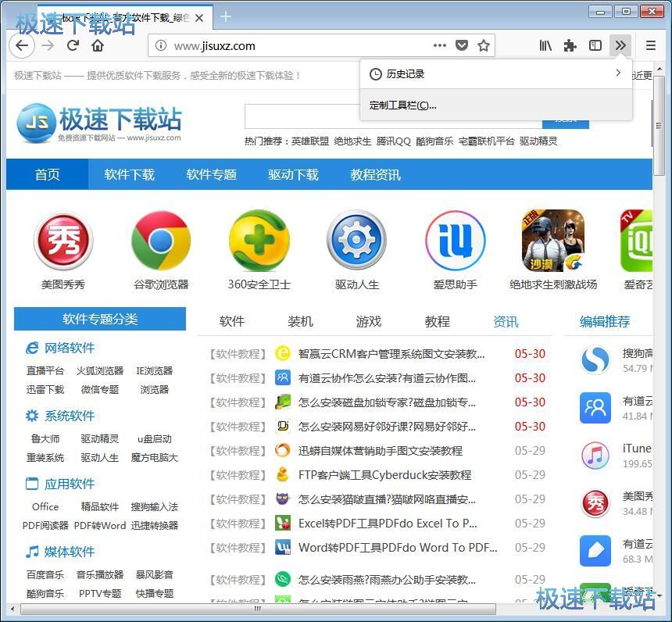The height and width of the screenshot is (622, 672).
Task: Close the current browser tab
Action: coord(199,19)
